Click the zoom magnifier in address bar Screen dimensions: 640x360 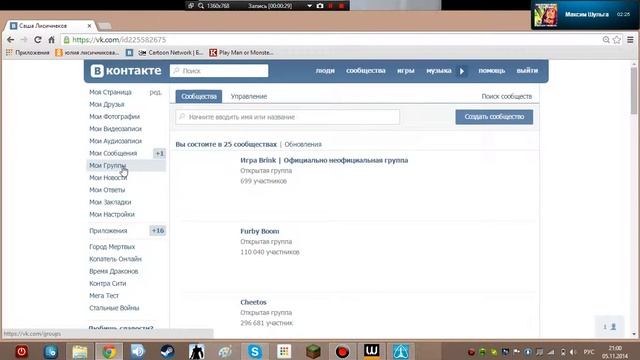[x=606, y=40]
